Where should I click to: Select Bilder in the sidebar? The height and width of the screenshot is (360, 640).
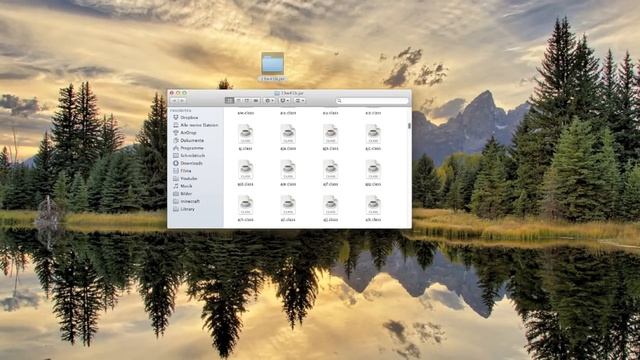coord(182,194)
